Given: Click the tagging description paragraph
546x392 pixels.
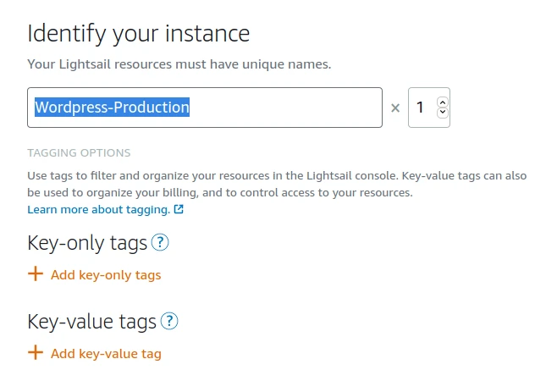Looking at the screenshot, I should pos(277,185).
